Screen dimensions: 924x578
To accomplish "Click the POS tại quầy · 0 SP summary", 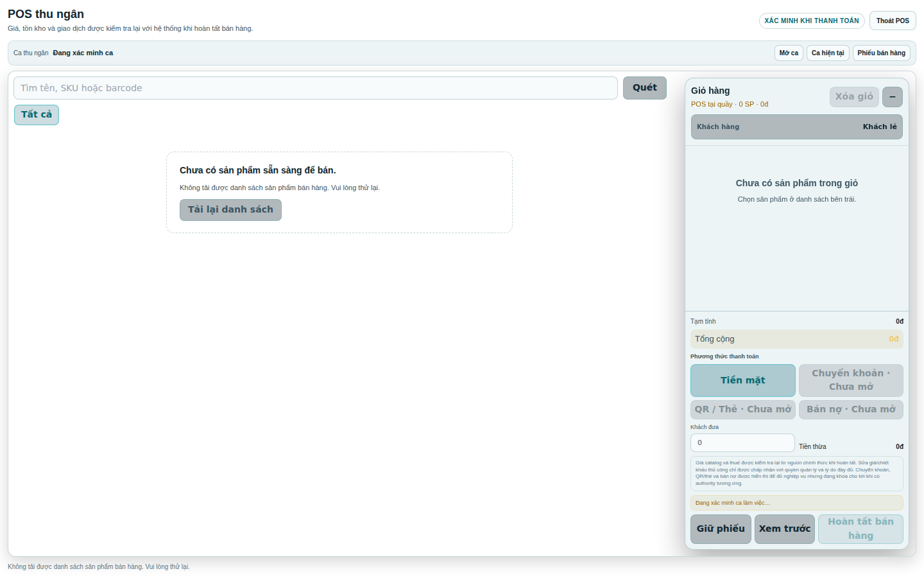I will (x=730, y=104).
